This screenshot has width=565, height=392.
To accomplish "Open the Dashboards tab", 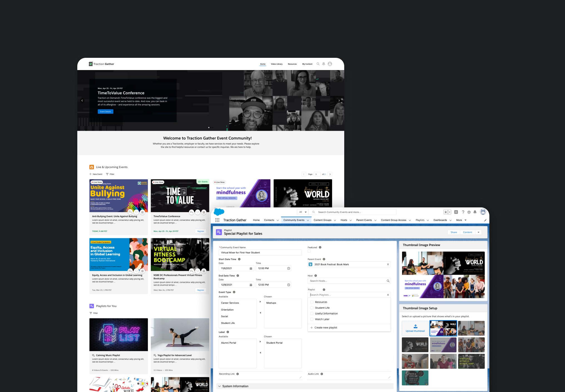I will pos(440,220).
